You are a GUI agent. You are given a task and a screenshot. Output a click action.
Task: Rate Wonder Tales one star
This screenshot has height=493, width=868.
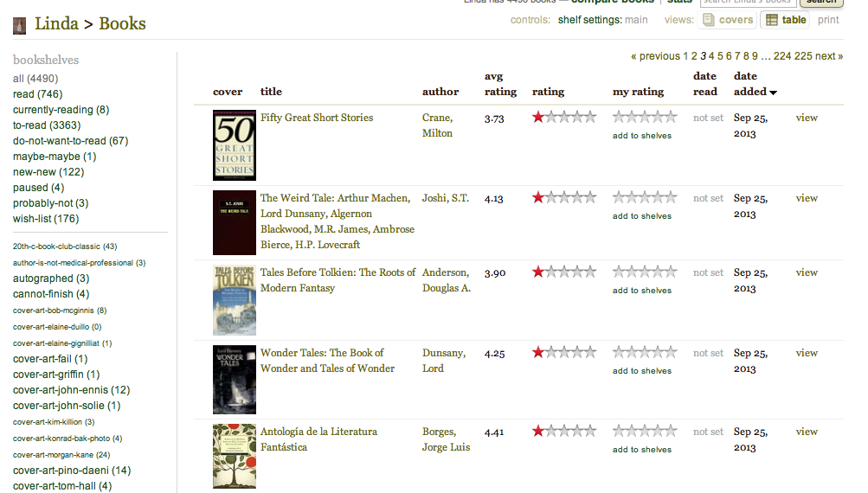[x=619, y=352]
